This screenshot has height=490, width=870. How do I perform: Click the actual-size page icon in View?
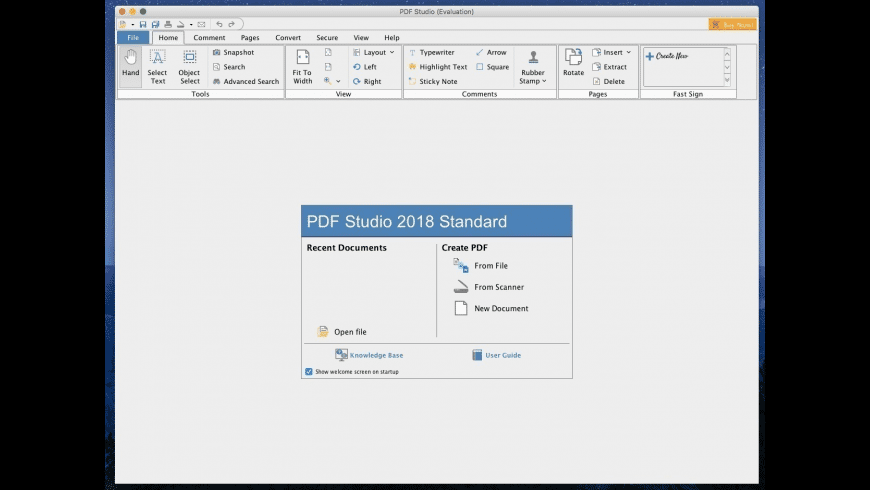(x=328, y=67)
